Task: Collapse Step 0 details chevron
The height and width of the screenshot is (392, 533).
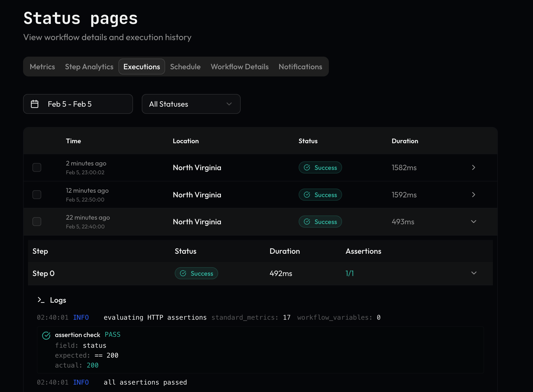Action: [474, 273]
